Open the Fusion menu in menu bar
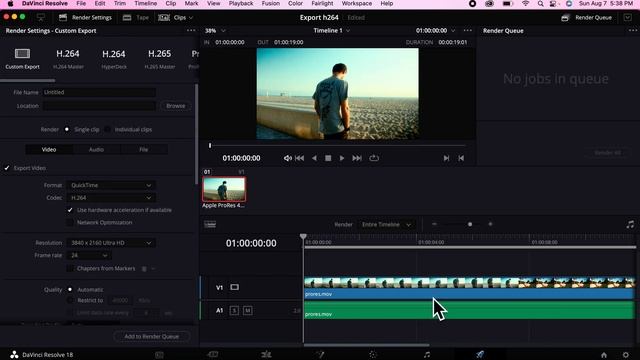 [271, 4]
